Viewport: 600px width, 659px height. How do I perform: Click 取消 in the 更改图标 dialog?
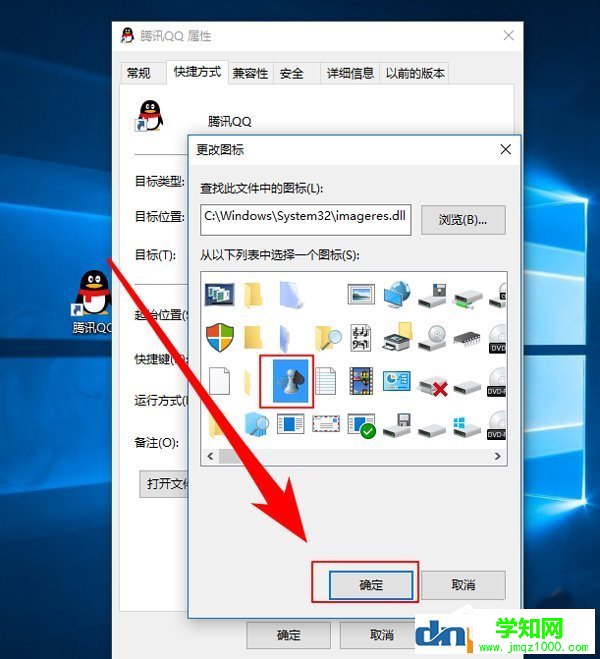(x=463, y=585)
